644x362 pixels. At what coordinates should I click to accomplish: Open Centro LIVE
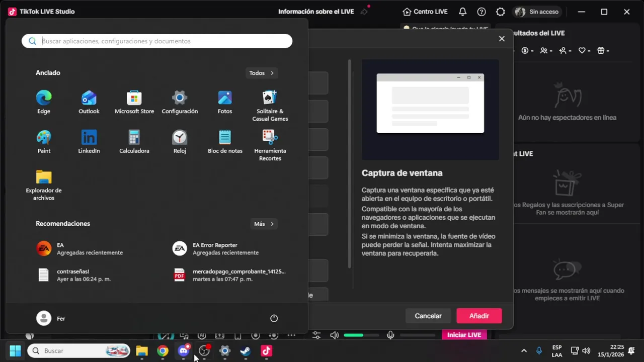pyautogui.click(x=425, y=12)
